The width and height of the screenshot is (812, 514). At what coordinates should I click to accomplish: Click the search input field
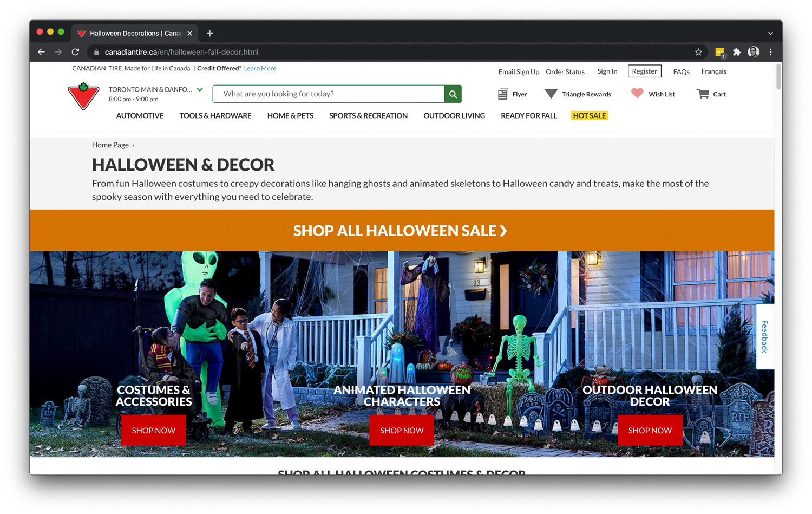point(329,94)
